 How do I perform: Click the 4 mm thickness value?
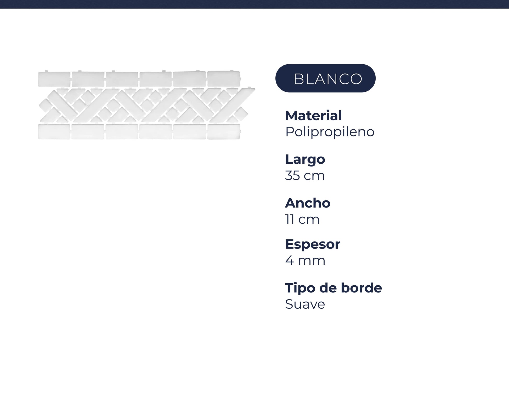click(x=305, y=260)
